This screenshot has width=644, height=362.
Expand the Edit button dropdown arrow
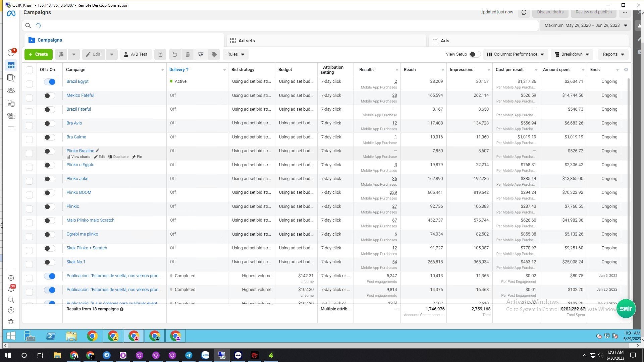pos(111,54)
